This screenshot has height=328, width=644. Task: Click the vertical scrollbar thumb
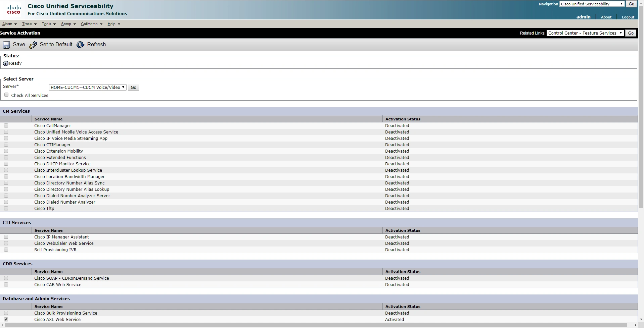click(x=641, y=107)
